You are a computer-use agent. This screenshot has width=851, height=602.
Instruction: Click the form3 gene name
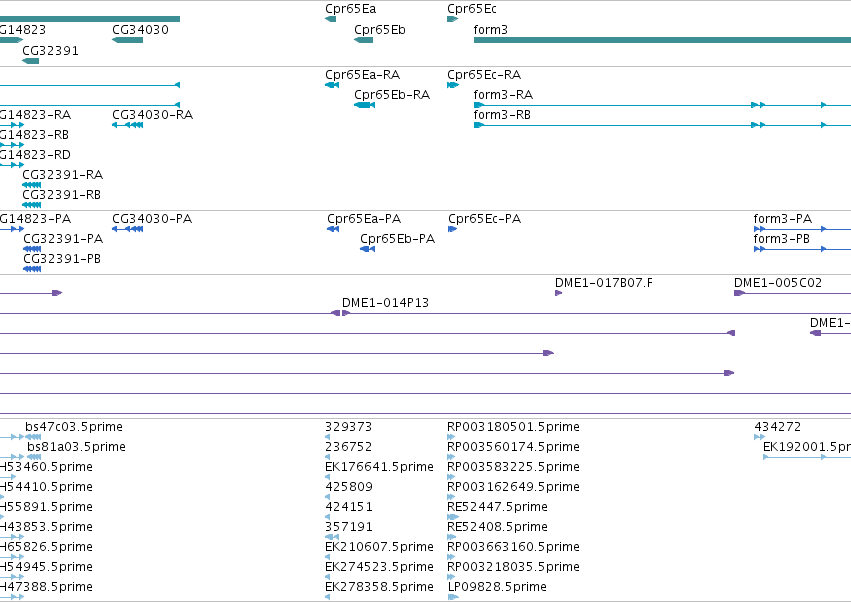[491, 30]
